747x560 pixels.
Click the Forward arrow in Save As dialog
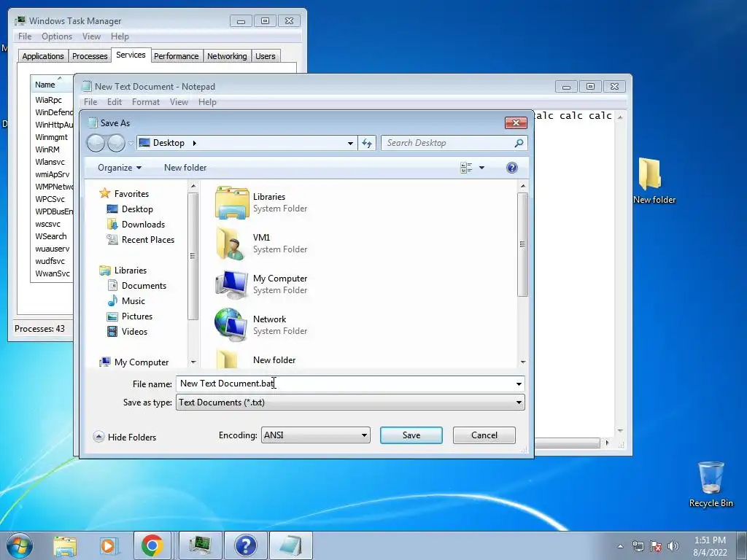point(116,143)
